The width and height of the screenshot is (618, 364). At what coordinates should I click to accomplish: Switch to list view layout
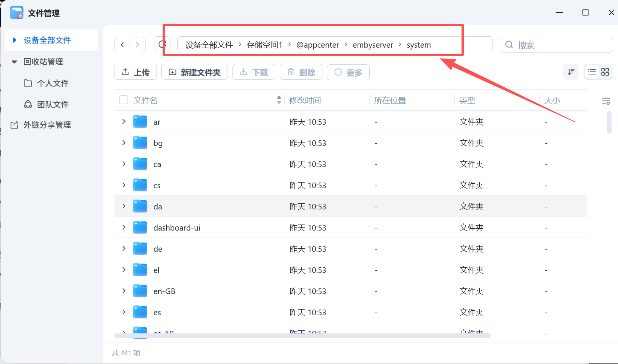pyautogui.click(x=592, y=72)
